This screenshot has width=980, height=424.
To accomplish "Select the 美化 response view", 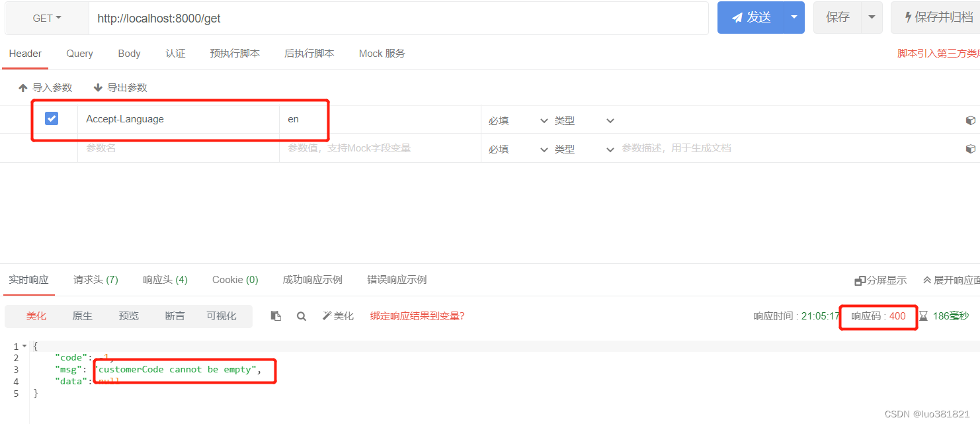I will (36, 316).
